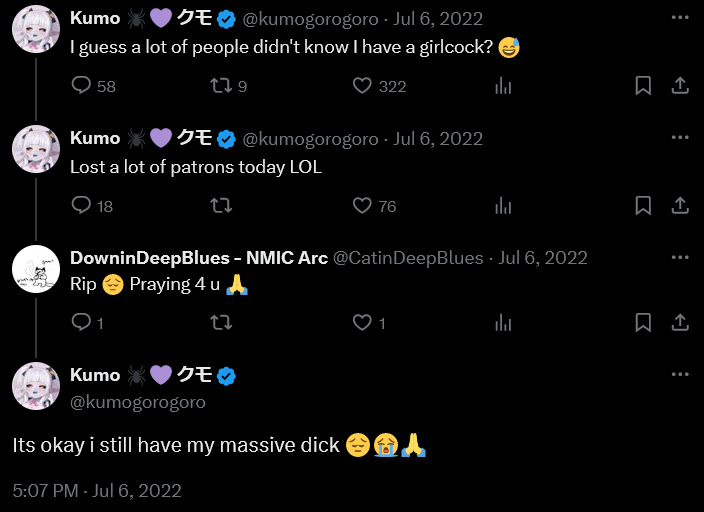Open more menu on the patrons tweet

click(680, 137)
